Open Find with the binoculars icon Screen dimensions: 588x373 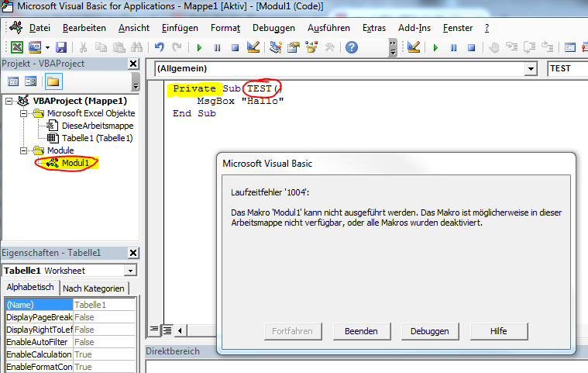pyautogui.click(x=137, y=47)
